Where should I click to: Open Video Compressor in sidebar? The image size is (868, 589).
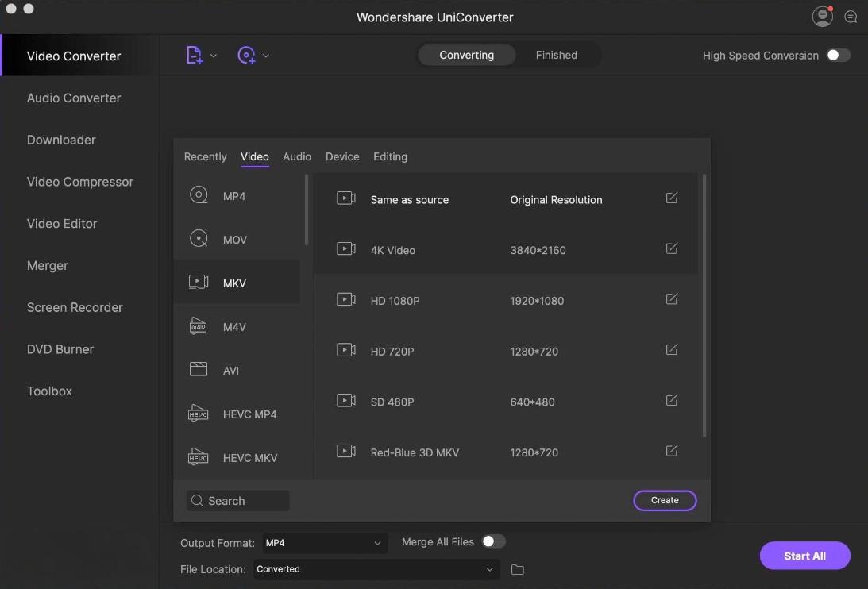[x=80, y=182]
